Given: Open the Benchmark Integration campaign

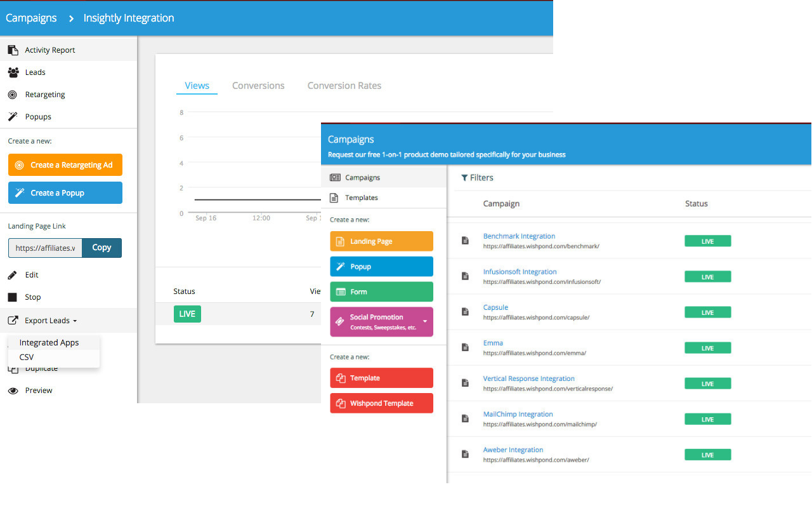Looking at the screenshot, I should 519,236.
